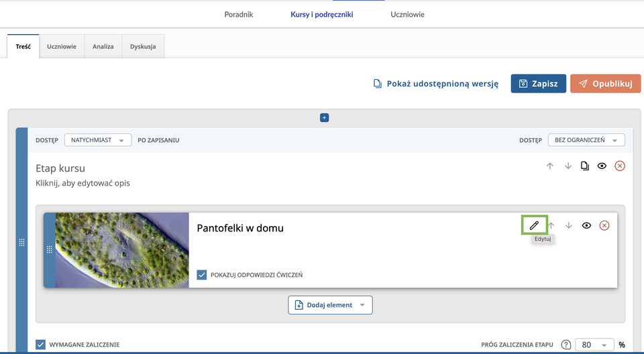Open help icon for próg zaliczenia etapu
This screenshot has width=644, height=354.
566,345
